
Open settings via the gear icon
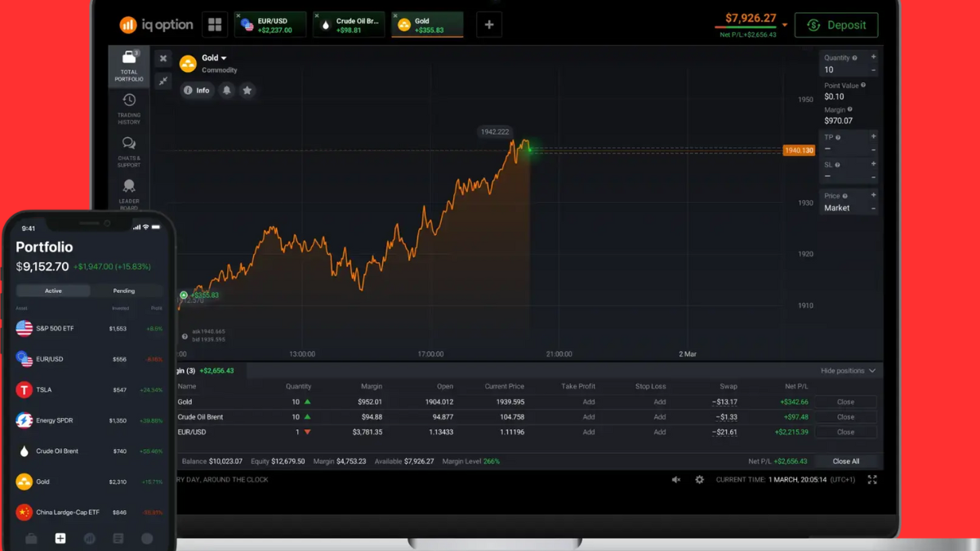tap(699, 480)
